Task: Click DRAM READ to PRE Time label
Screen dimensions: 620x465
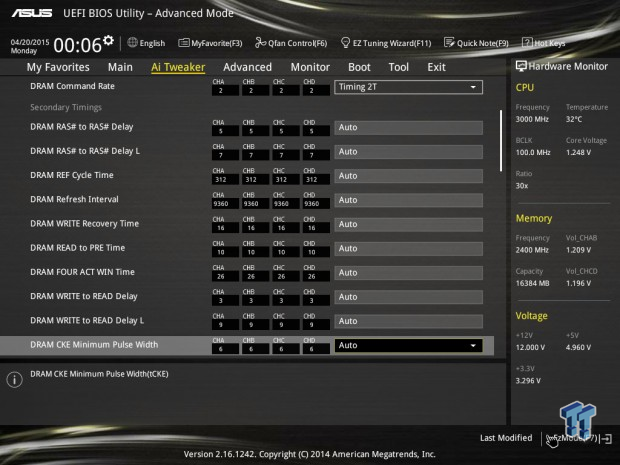Action: pyautogui.click(x=78, y=248)
